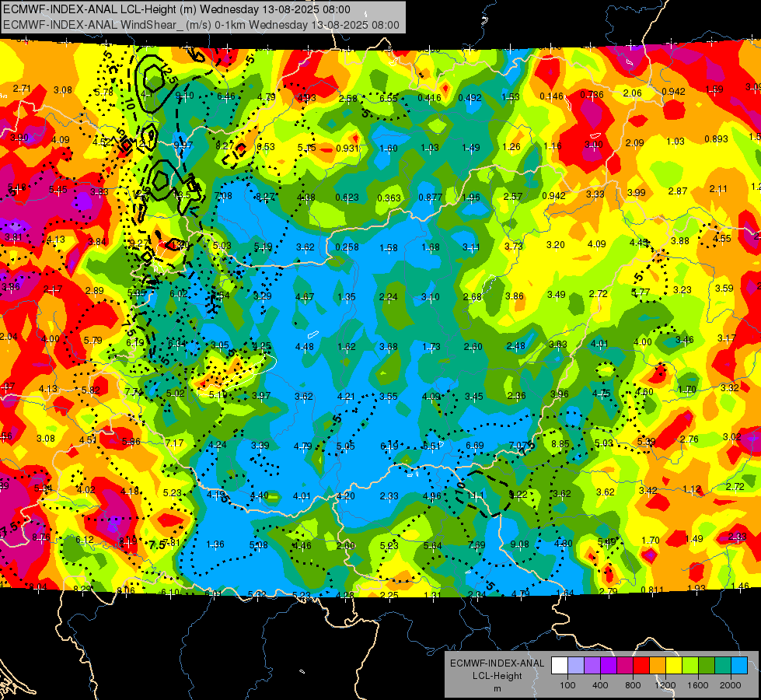
Task: Pick the lime green legend swatch
Action: [689, 666]
